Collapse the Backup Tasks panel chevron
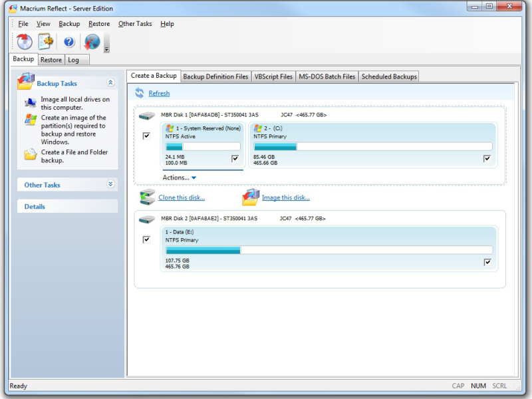532x399 pixels. pos(110,82)
